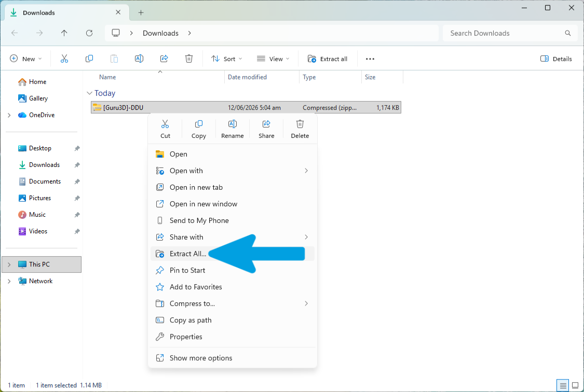Collapse the Today group

89,93
